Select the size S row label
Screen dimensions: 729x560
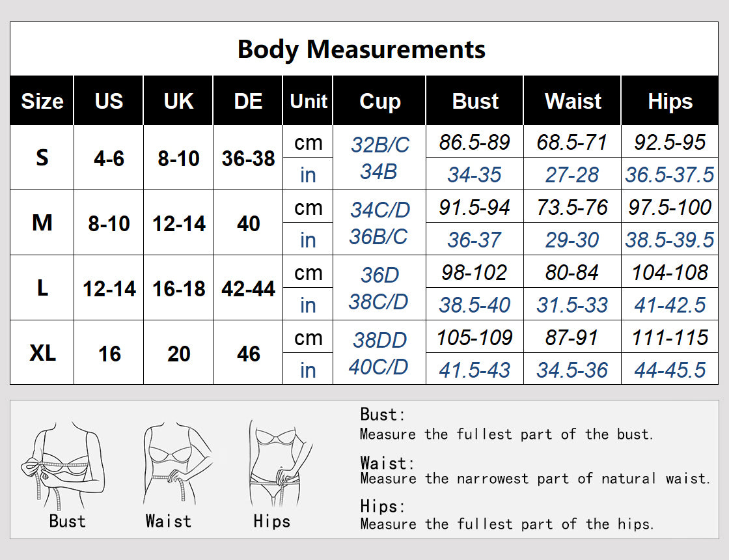coord(42,158)
